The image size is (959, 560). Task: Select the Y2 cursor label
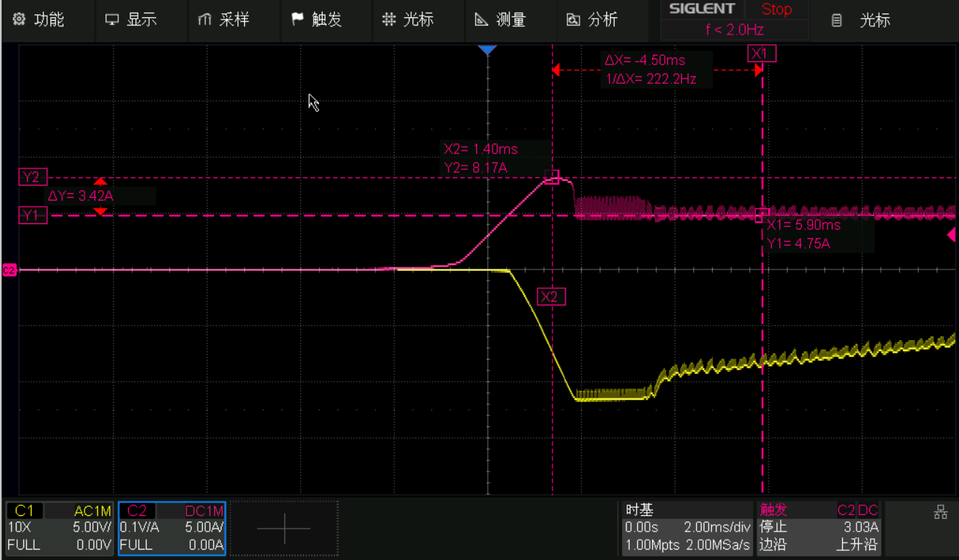[x=32, y=177]
